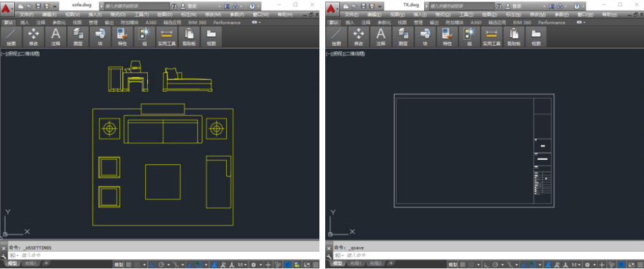
Task: Open the Properties (特性) panel in TK.dwg window
Action: click(447, 37)
